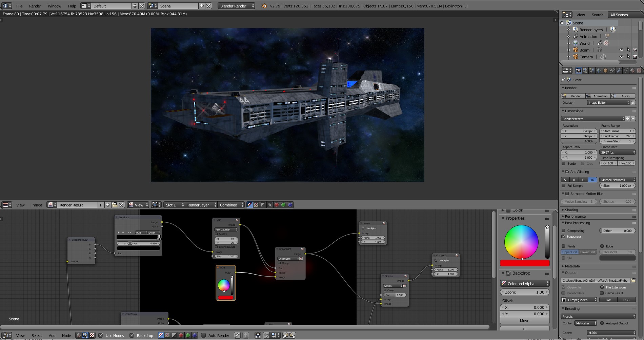Viewport: 644px width, 340px height.
Task: Click the Animation render button
Action: tap(598, 96)
